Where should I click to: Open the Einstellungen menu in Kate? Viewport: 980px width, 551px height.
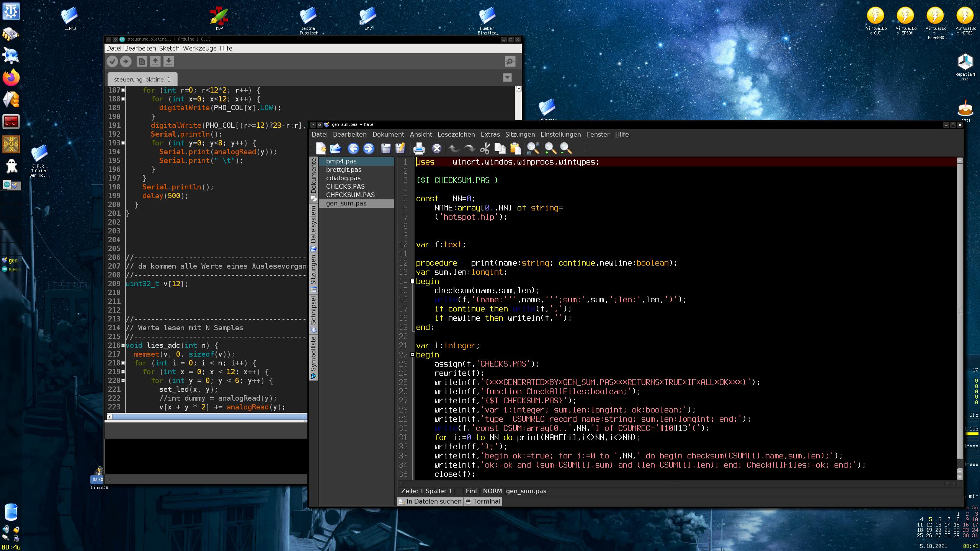560,134
